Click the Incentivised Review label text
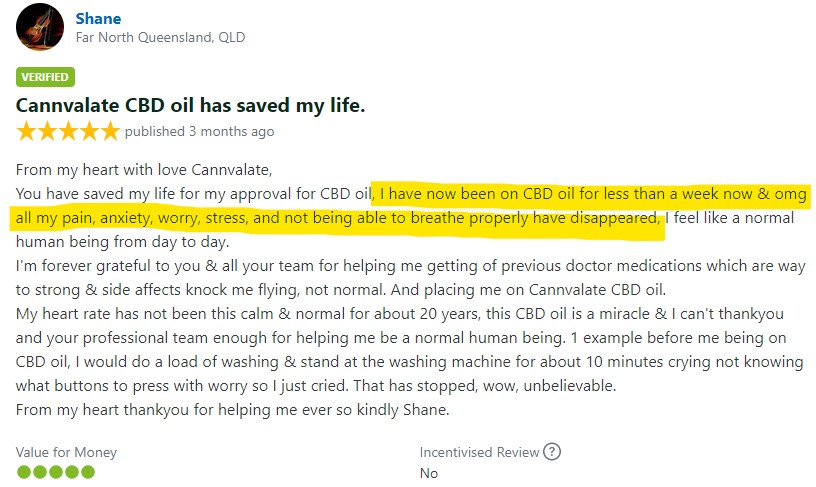 (x=479, y=452)
